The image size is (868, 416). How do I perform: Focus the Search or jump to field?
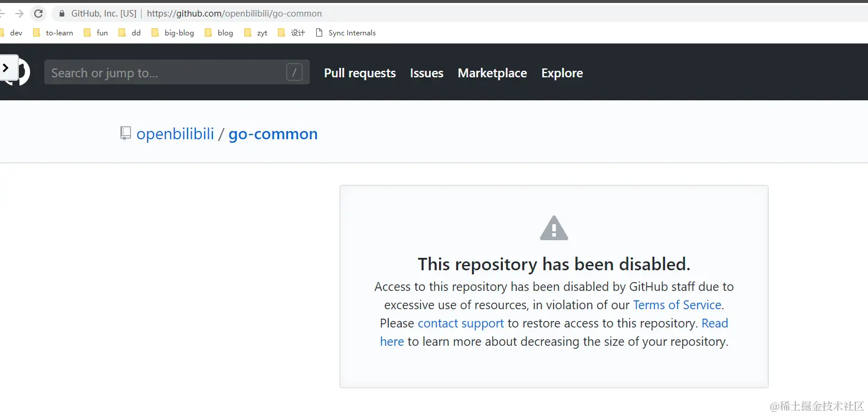[x=177, y=73]
